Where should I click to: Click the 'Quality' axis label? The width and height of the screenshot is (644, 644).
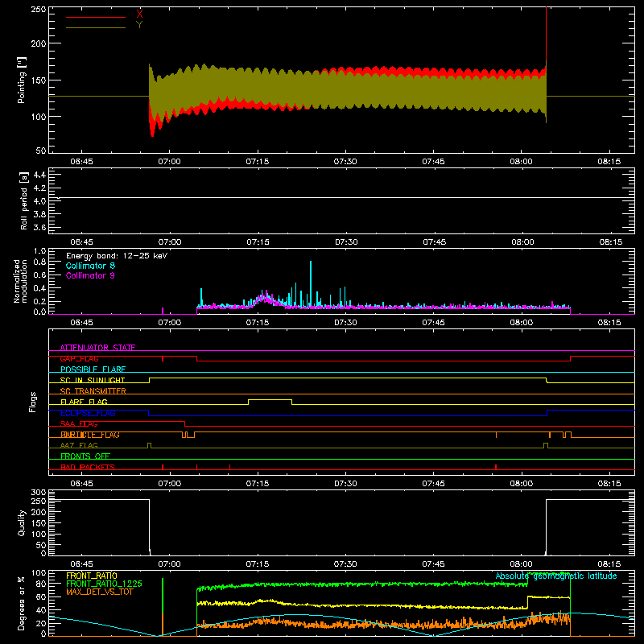tap(22, 522)
